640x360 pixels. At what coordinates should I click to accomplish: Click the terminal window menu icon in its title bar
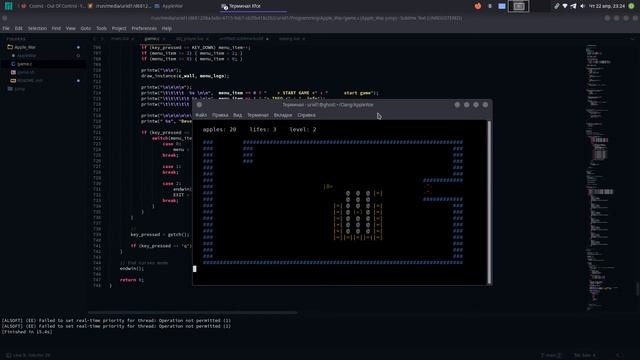pyautogui.click(x=199, y=105)
